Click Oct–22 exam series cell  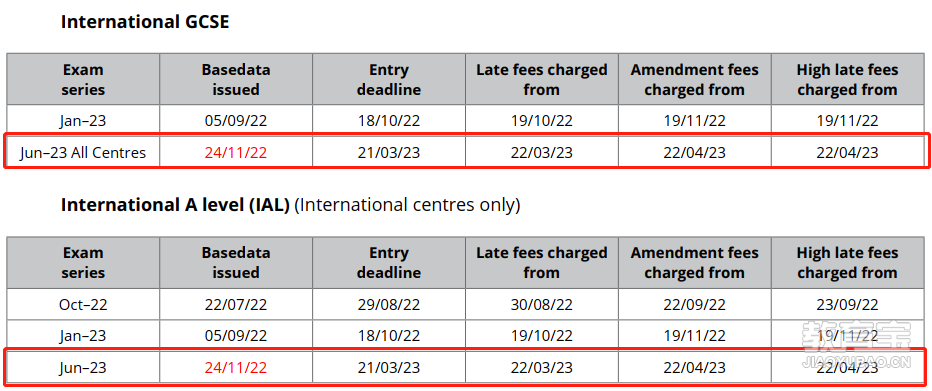[83, 305]
